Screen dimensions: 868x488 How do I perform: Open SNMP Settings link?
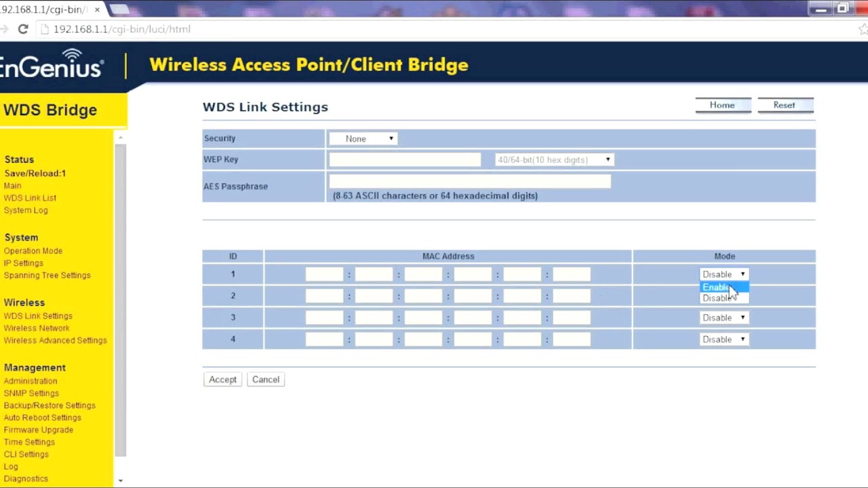click(x=31, y=393)
